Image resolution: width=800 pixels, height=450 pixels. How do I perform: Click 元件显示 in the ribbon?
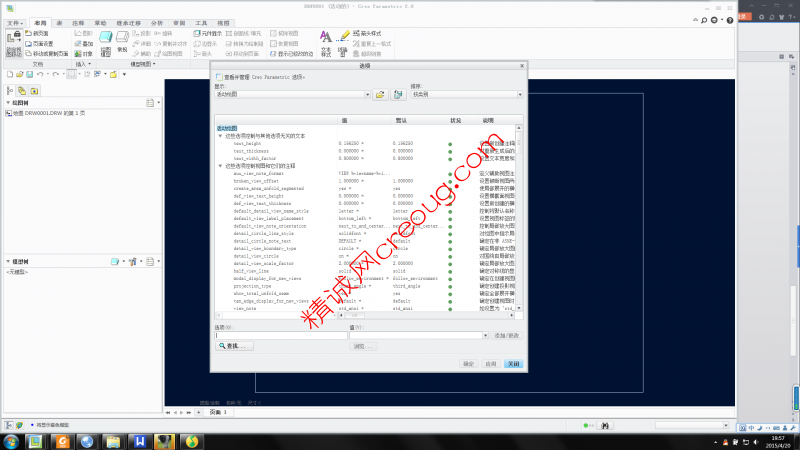[x=208, y=33]
